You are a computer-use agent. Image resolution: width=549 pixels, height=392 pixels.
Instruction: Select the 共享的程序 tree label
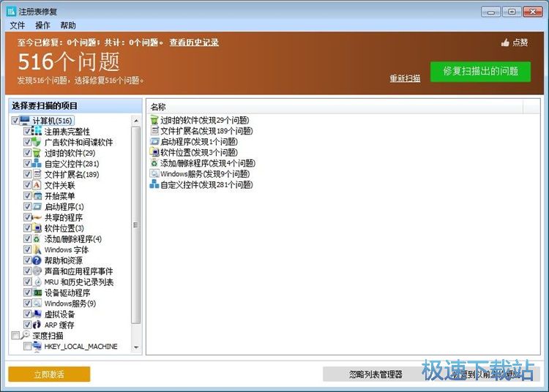click(64, 217)
